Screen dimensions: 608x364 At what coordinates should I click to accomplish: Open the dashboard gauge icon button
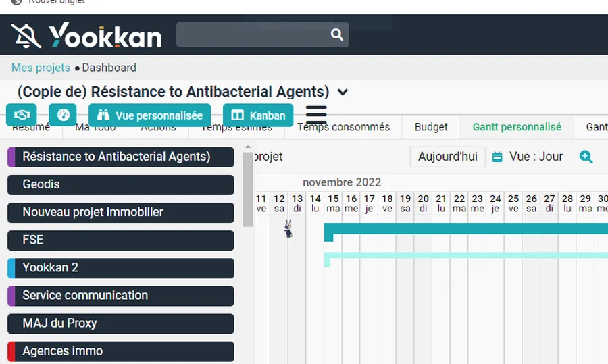63,115
